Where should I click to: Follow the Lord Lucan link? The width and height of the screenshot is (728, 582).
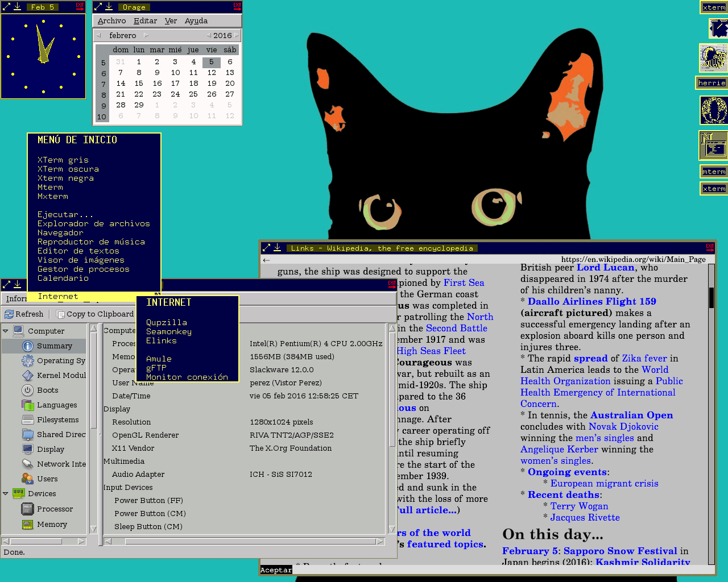coord(606,267)
